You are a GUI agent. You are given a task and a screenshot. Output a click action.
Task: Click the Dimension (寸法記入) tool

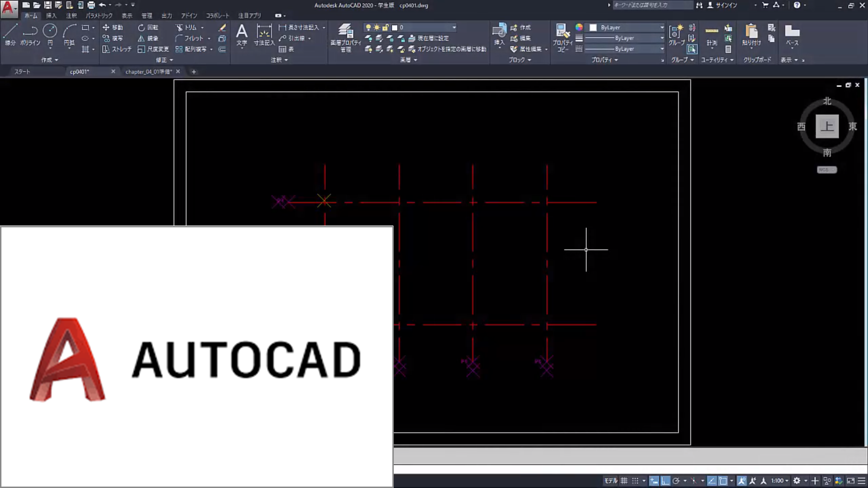(264, 34)
